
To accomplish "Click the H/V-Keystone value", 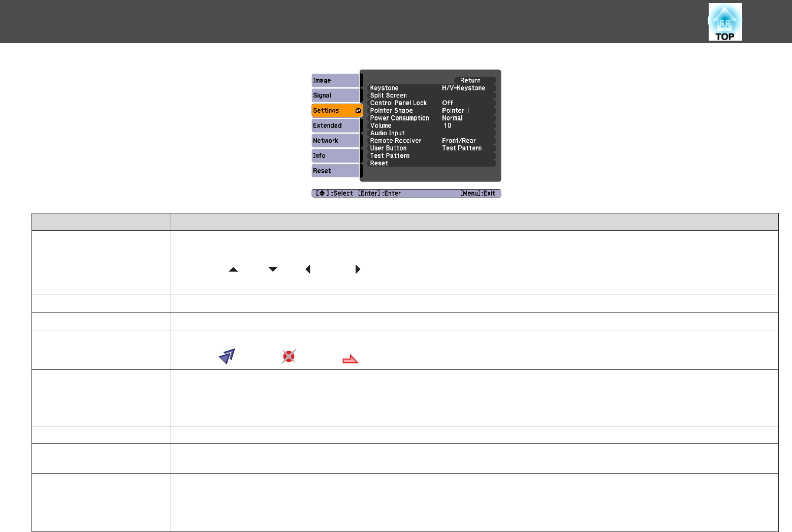I will pyautogui.click(x=463, y=88).
